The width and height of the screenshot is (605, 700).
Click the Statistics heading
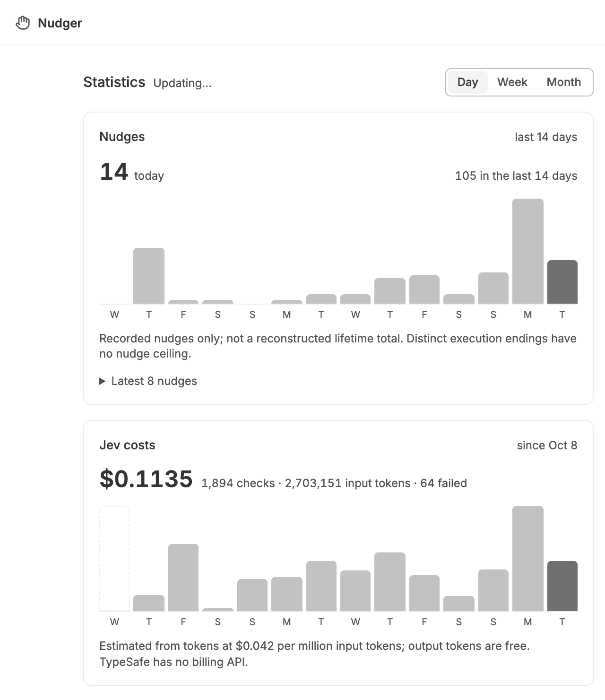114,82
